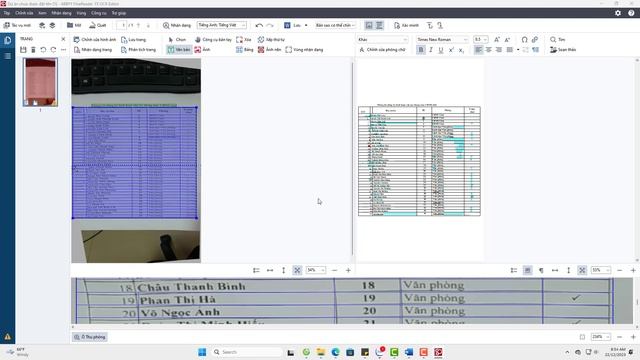This screenshot has width=640, height=360.
Task: Start scanning with the Quét button
Action: [x=98, y=25]
